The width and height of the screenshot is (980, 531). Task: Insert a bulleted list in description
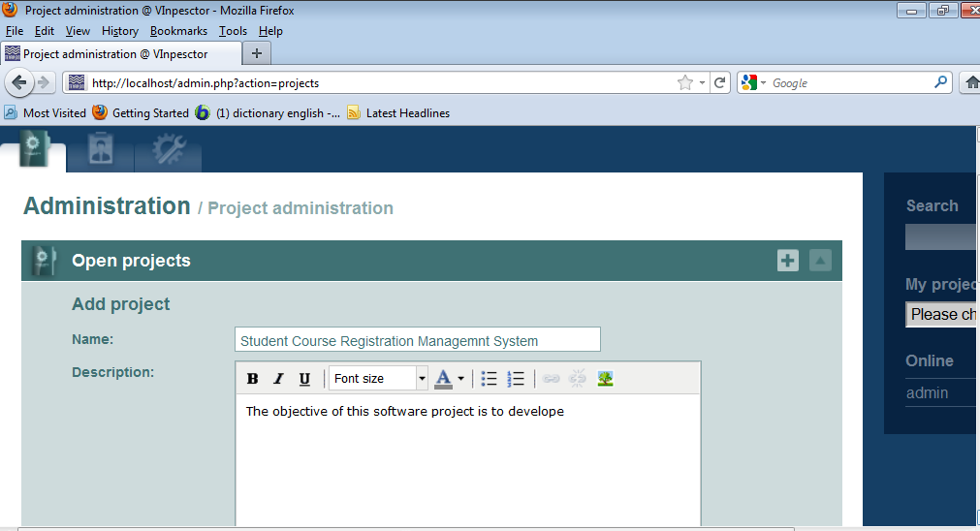(489, 379)
